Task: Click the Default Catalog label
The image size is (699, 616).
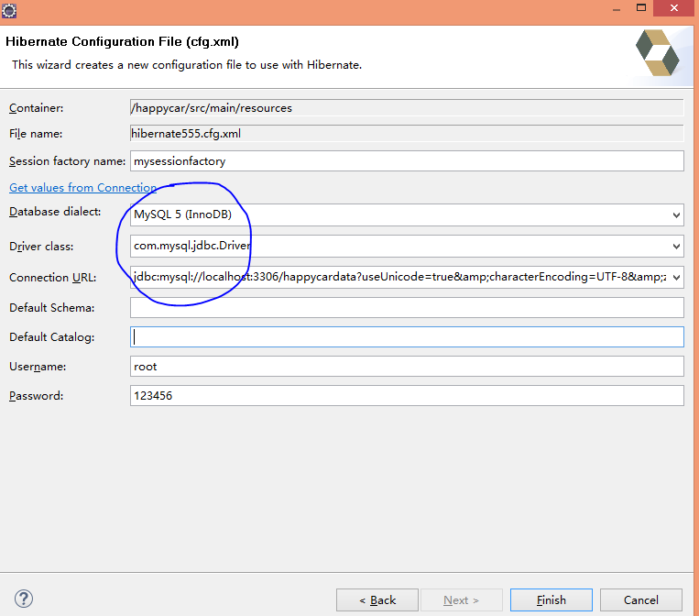Action: point(51,337)
